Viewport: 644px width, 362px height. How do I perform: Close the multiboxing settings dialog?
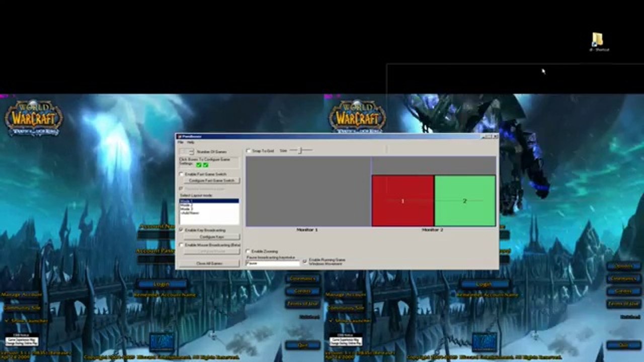pyautogui.click(x=495, y=136)
